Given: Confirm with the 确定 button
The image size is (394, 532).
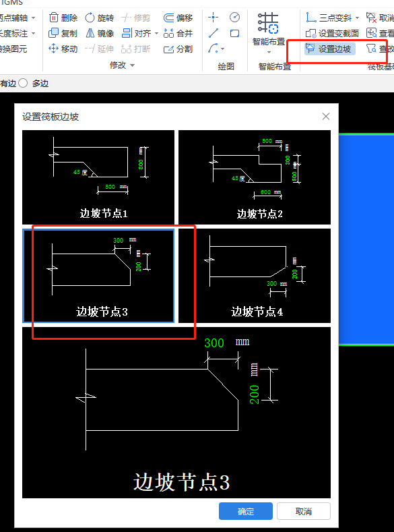Looking at the screenshot, I should [246, 511].
